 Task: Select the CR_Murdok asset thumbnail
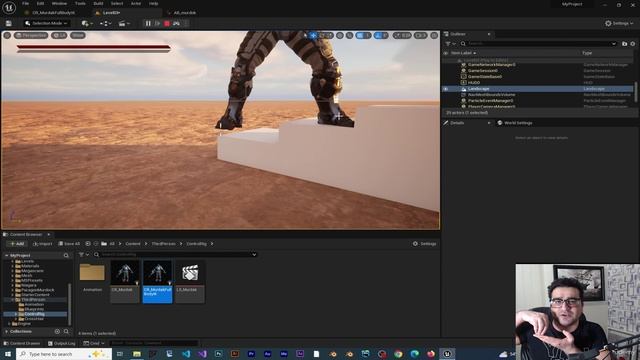(124, 282)
